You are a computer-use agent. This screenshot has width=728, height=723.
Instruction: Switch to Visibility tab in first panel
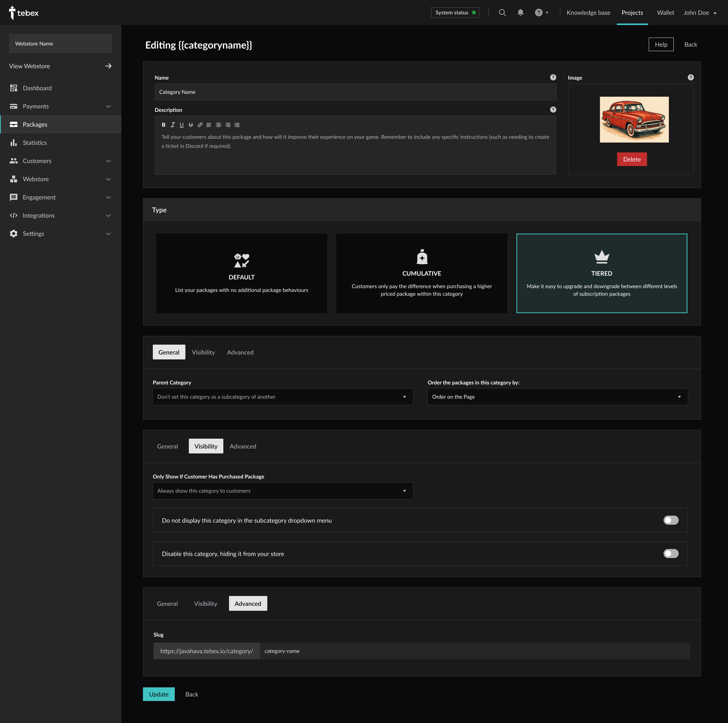pyautogui.click(x=203, y=352)
